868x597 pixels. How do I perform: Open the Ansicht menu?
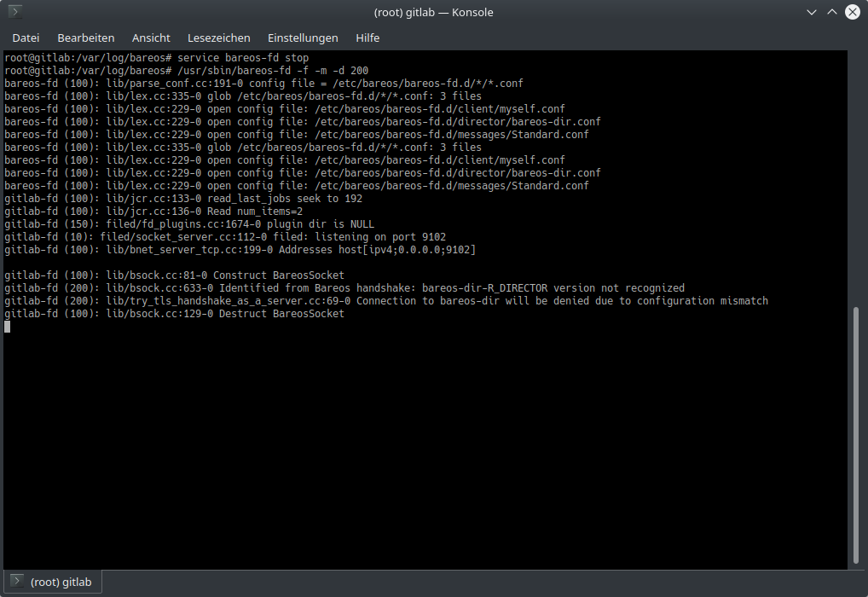click(x=151, y=38)
